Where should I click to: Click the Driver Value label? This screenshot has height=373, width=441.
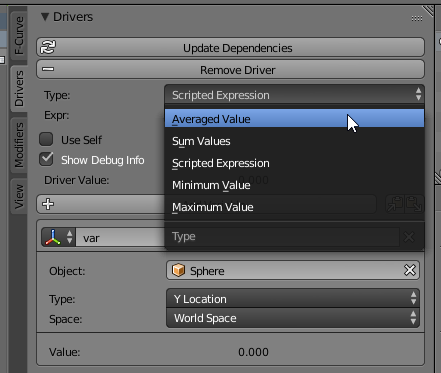[77, 180]
